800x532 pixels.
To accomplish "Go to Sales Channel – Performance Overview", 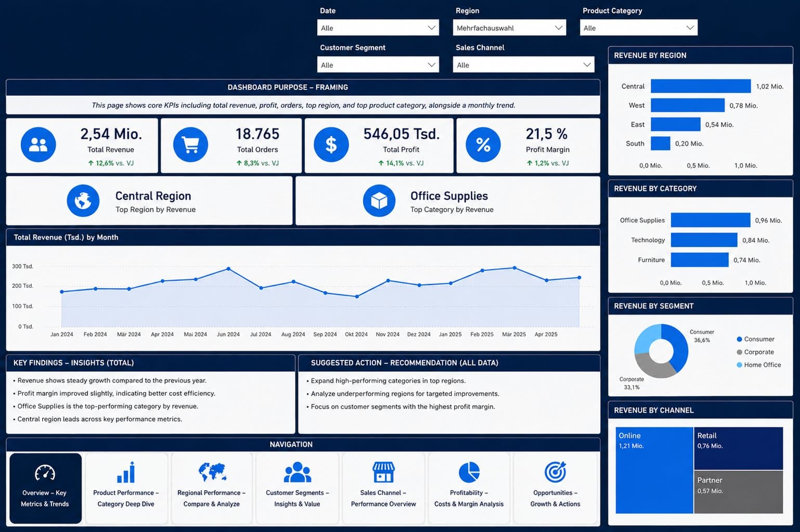I will 383,488.
